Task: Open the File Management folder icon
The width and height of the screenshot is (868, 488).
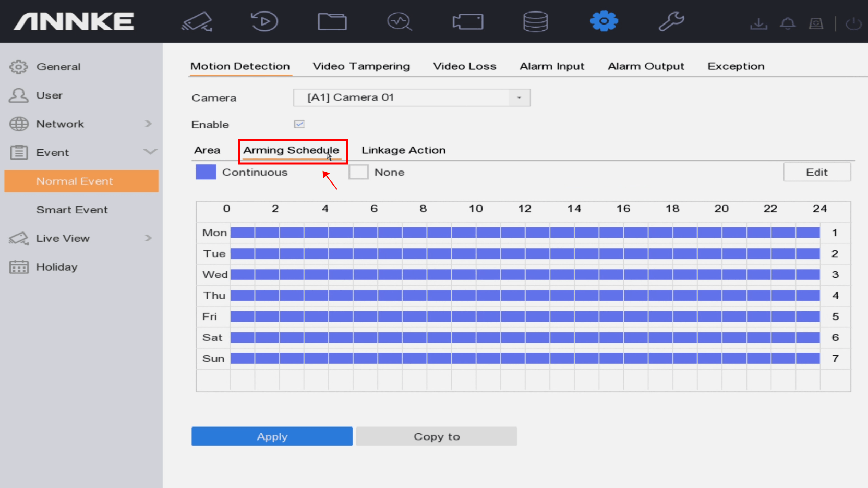Action: [x=332, y=22]
